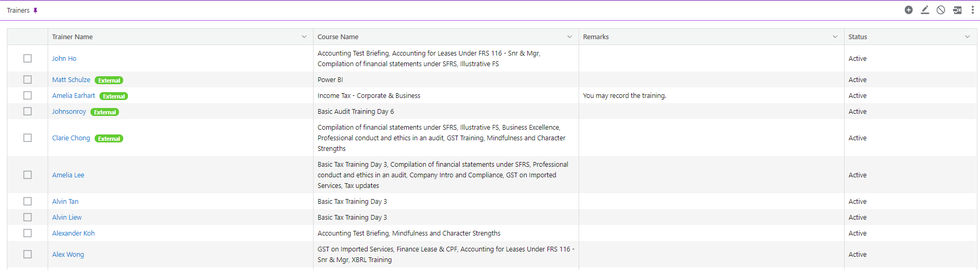Open the Alexander Koh trainer link

pos(74,233)
